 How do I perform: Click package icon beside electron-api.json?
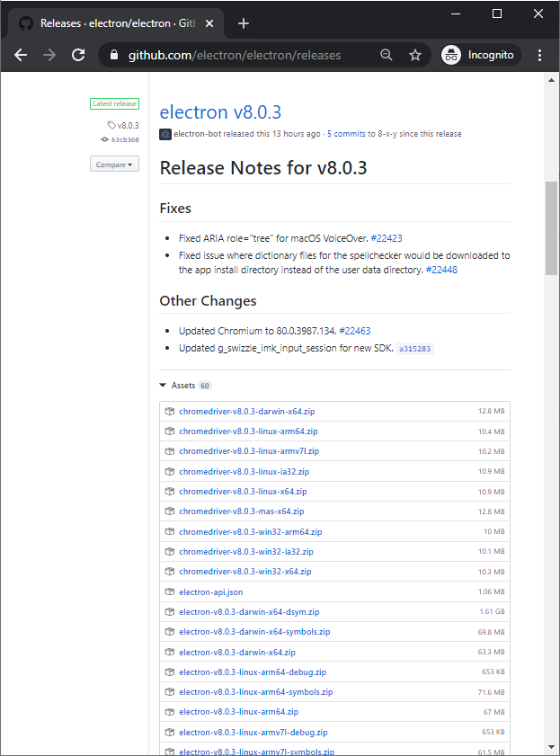170,592
